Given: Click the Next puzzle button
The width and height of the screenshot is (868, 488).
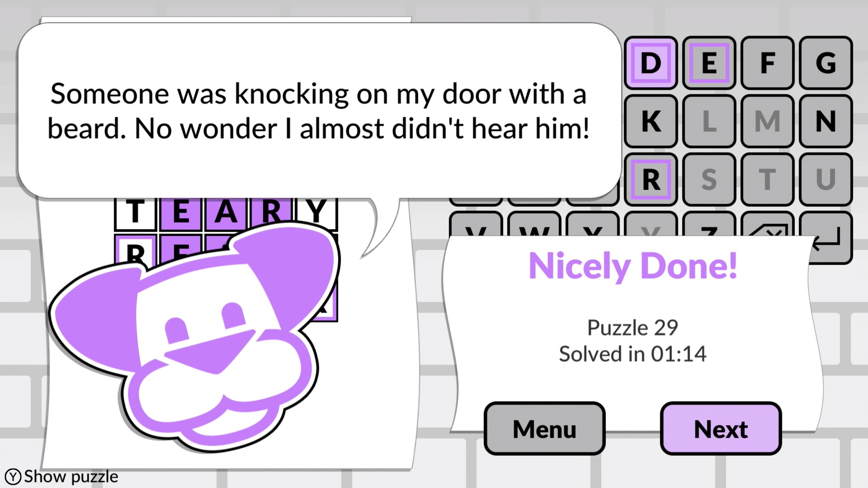Looking at the screenshot, I should [x=721, y=428].
